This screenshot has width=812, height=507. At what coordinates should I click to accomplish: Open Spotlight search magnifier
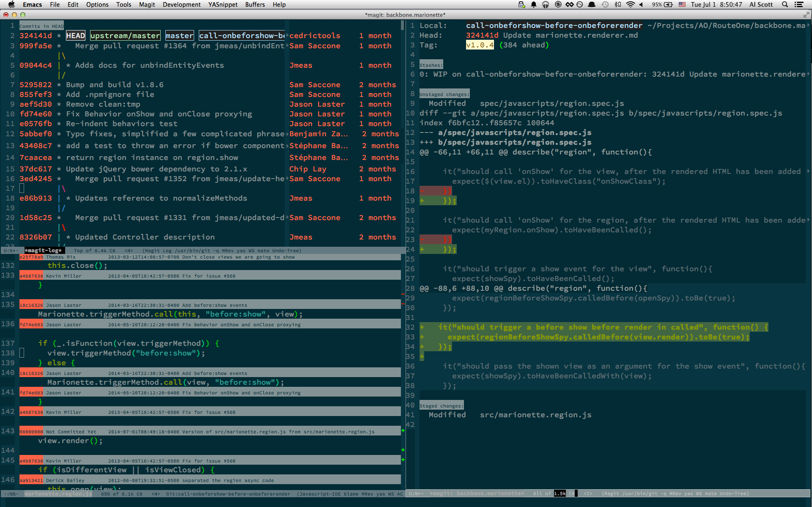click(785, 5)
